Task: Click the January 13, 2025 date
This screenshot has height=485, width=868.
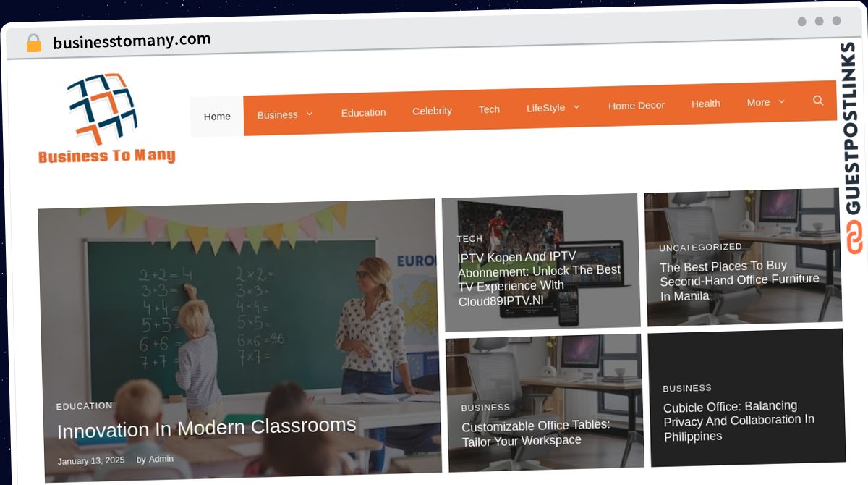Action: tap(91, 461)
